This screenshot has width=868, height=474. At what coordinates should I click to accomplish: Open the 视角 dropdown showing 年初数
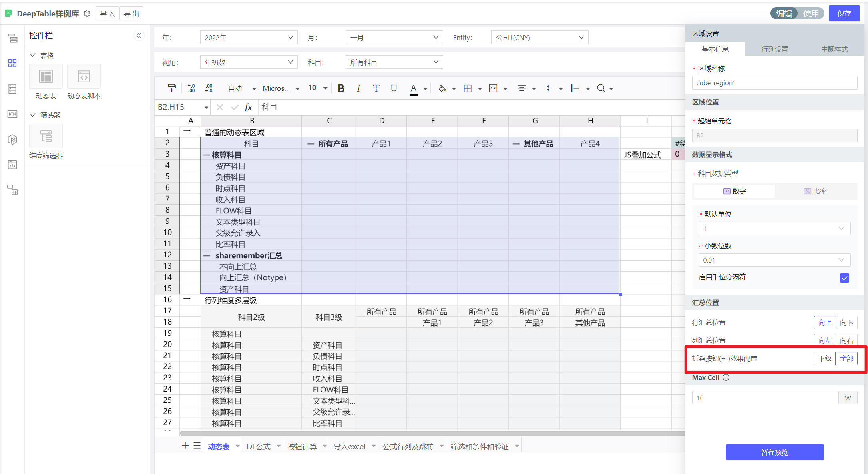pos(249,62)
